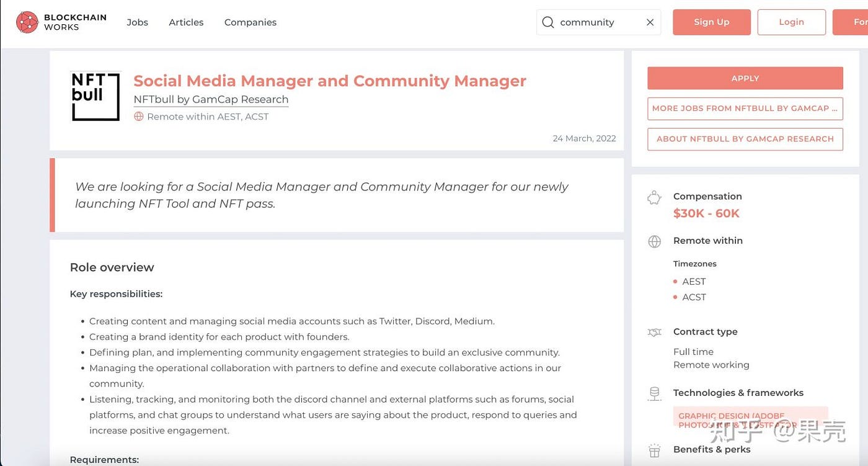The image size is (868, 466).
Task: Click the piggy bank Compensation icon
Action: click(654, 199)
